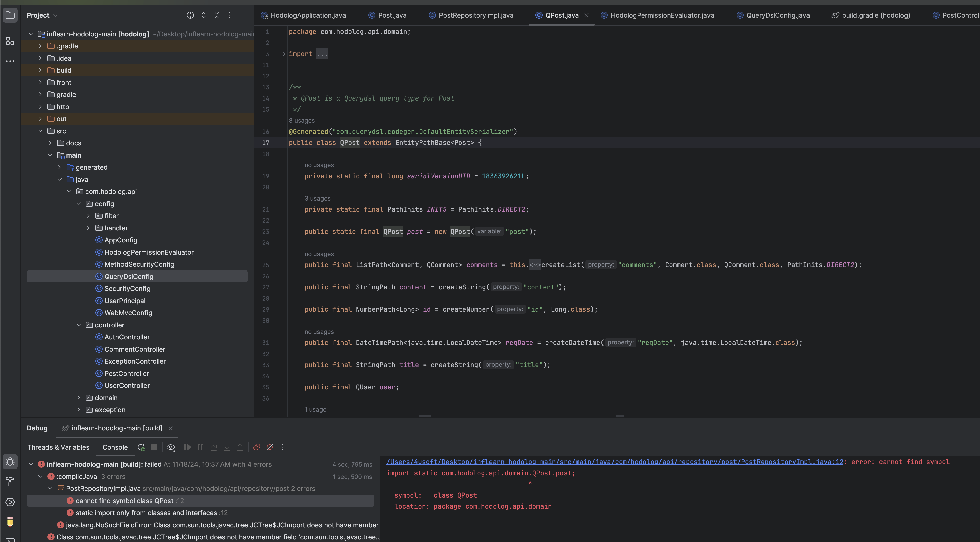Open More tool windows ellipsis in left sidebar
The width and height of the screenshot is (980, 542).
point(10,61)
